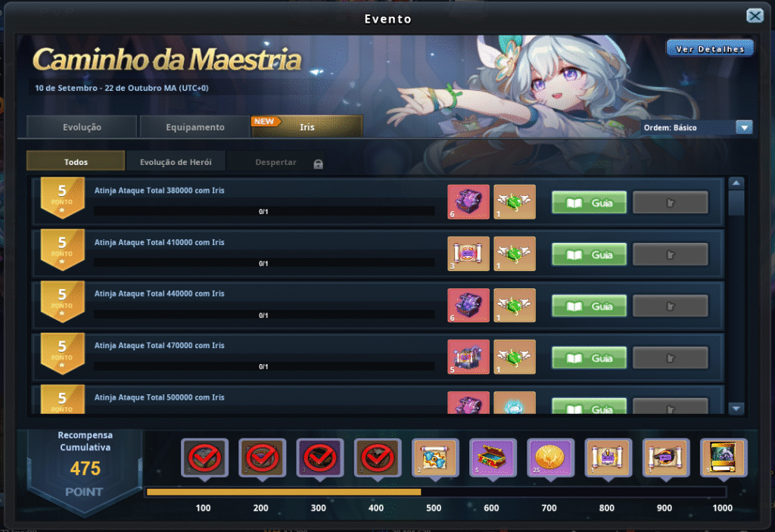Click the cumulative reward progress bar
Screen dimensions: 775x532
point(436,492)
